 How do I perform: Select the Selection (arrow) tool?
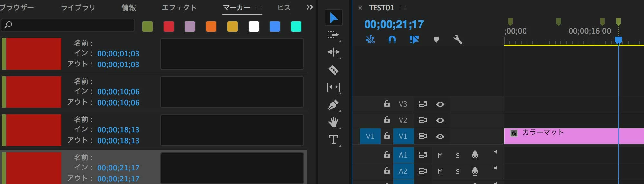pyautogui.click(x=334, y=17)
